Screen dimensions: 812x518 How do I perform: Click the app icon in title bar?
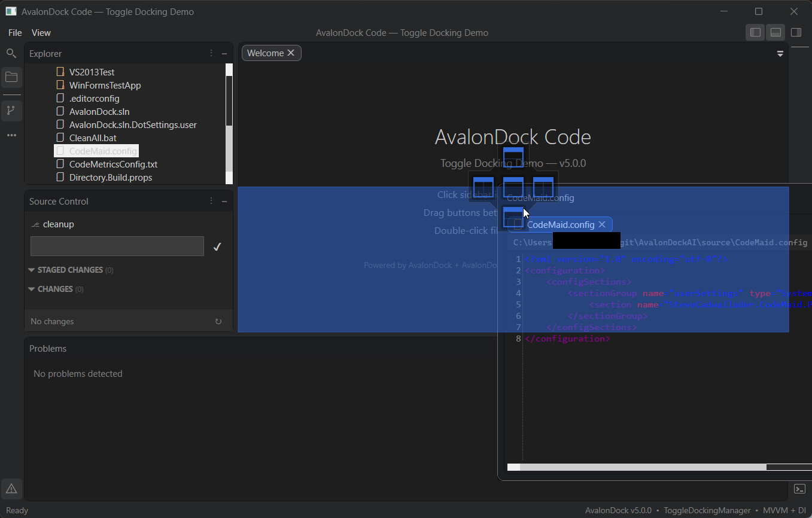11,11
